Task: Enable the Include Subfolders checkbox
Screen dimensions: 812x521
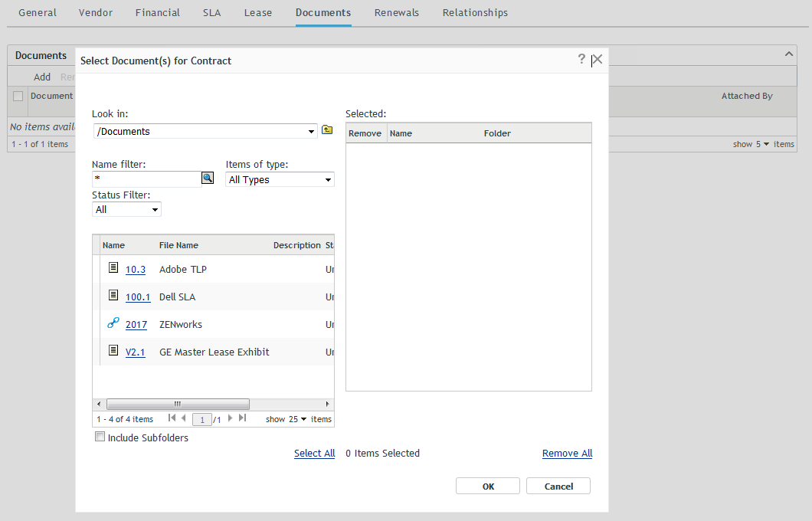Action: 100,436
